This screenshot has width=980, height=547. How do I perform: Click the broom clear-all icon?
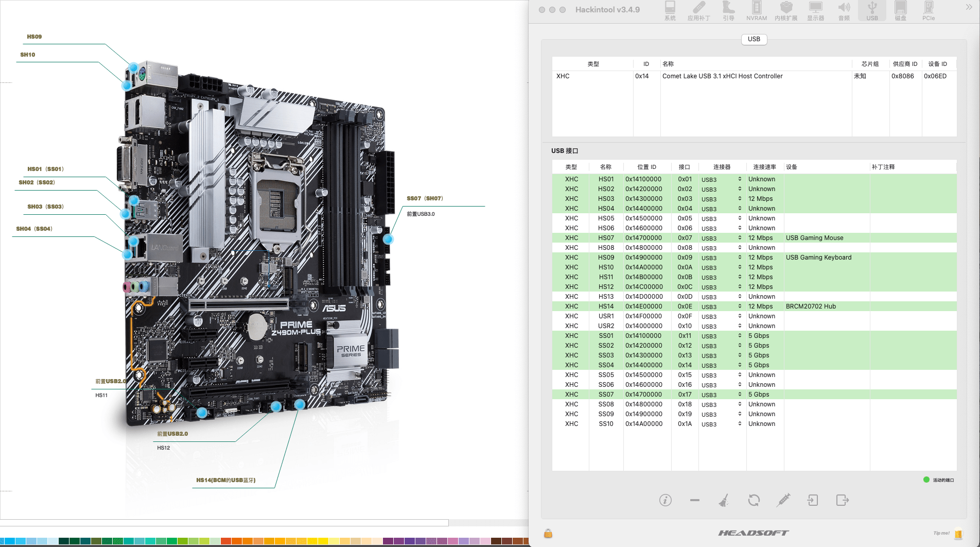[x=724, y=500]
